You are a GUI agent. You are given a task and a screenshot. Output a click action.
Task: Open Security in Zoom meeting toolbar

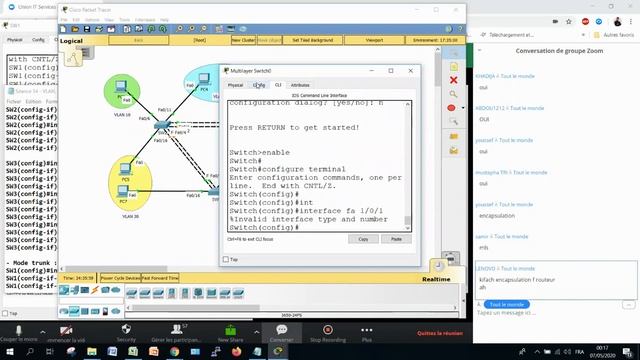(x=126, y=333)
